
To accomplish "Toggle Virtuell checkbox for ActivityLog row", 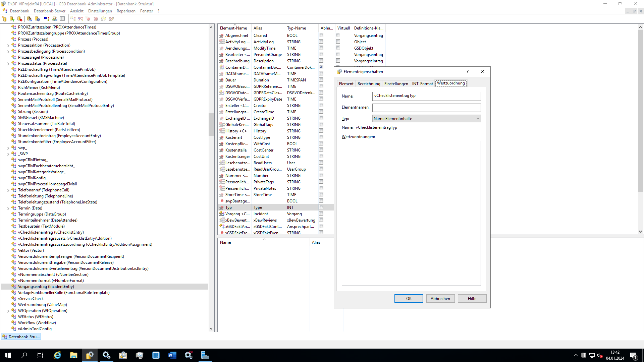I will 338,42.
